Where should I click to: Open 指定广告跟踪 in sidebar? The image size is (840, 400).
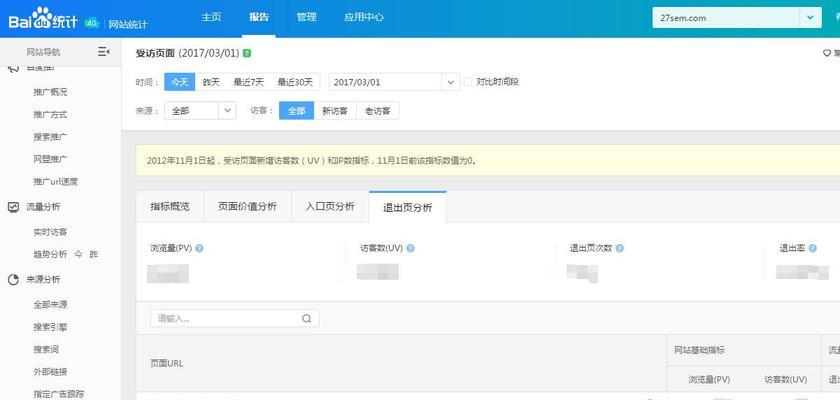point(59,394)
